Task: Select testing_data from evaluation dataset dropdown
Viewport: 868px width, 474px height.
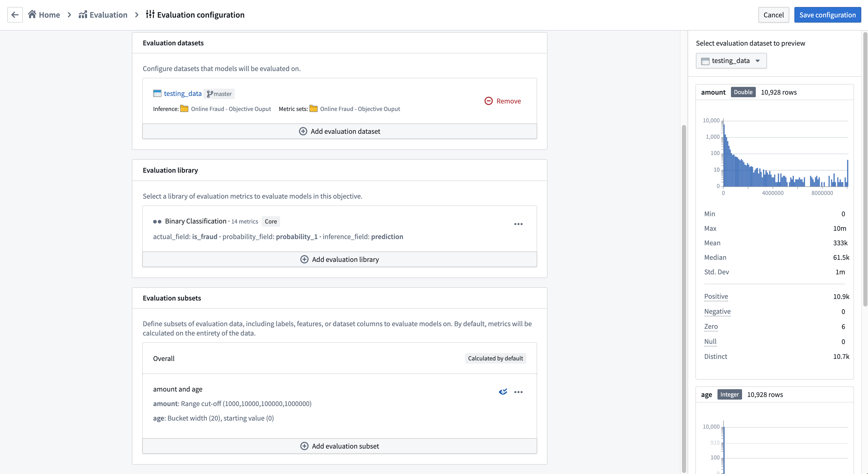Action: point(730,60)
